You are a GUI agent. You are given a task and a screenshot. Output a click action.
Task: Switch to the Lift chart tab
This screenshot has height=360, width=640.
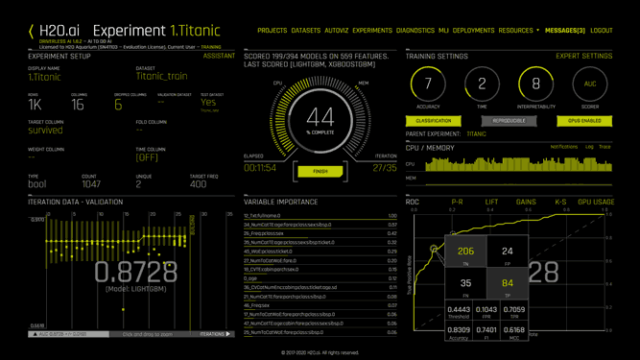[x=491, y=202]
